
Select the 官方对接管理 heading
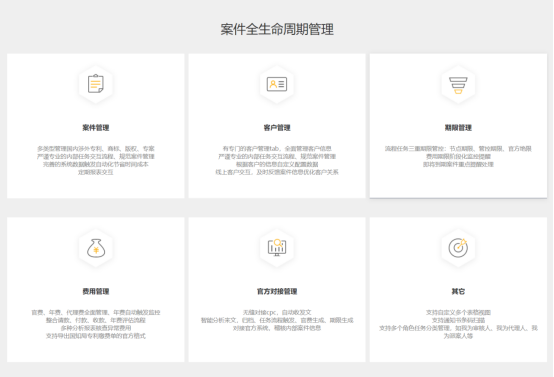point(277,291)
